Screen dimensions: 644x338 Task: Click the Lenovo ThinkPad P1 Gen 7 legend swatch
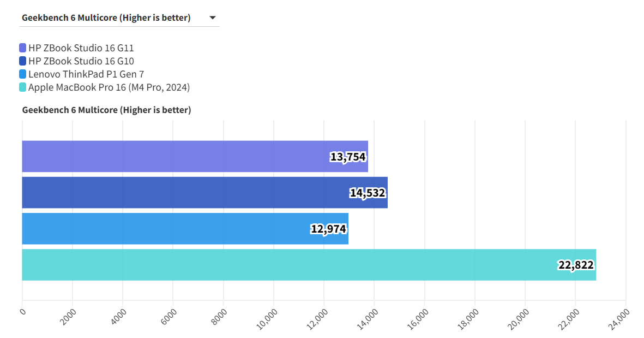tap(22, 74)
